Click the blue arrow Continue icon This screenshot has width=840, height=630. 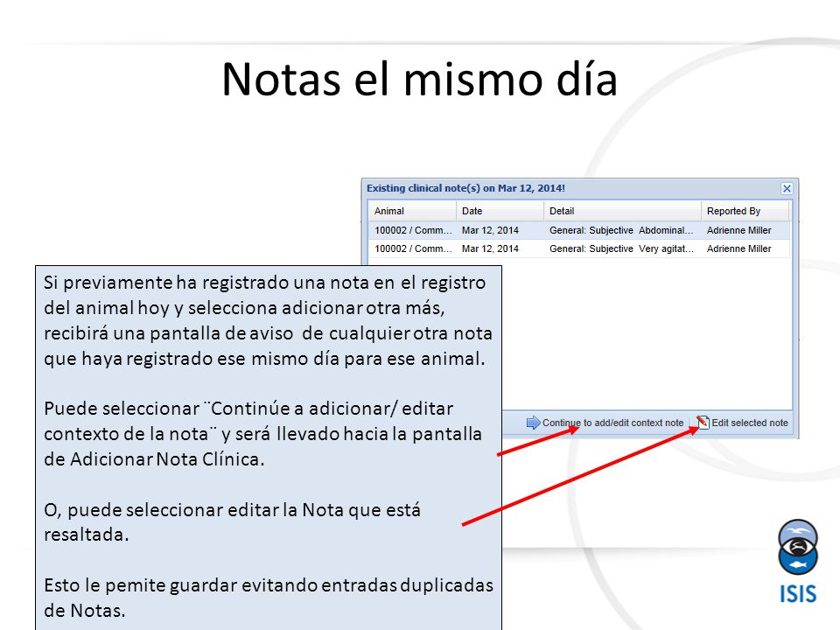pyautogui.click(x=533, y=423)
